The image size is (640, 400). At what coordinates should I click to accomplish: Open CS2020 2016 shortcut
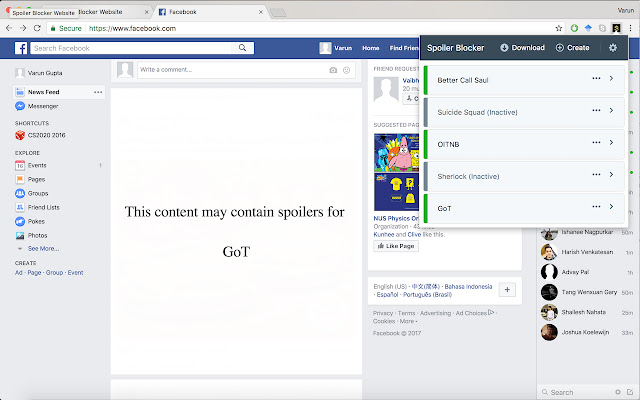pyautogui.click(x=40, y=135)
